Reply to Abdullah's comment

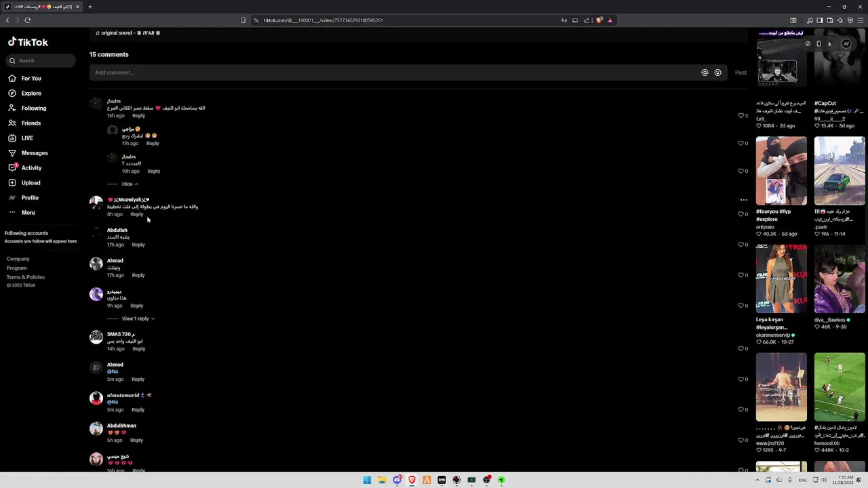point(138,245)
